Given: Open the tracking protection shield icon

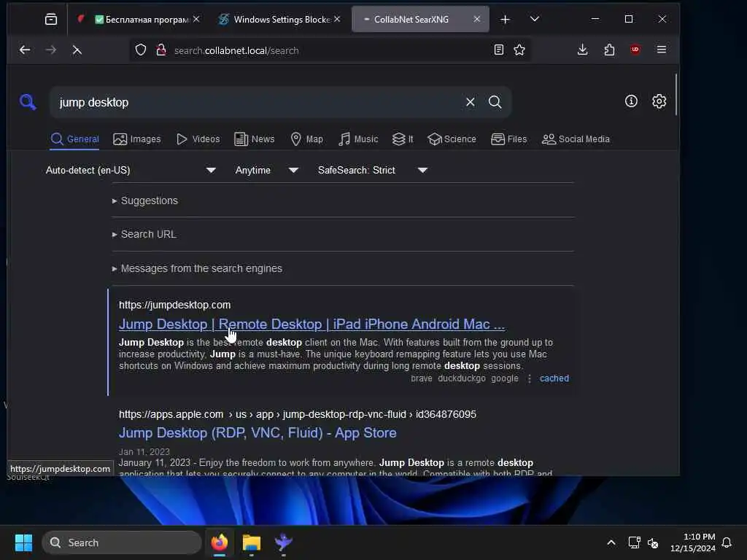Looking at the screenshot, I should (x=141, y=50).
